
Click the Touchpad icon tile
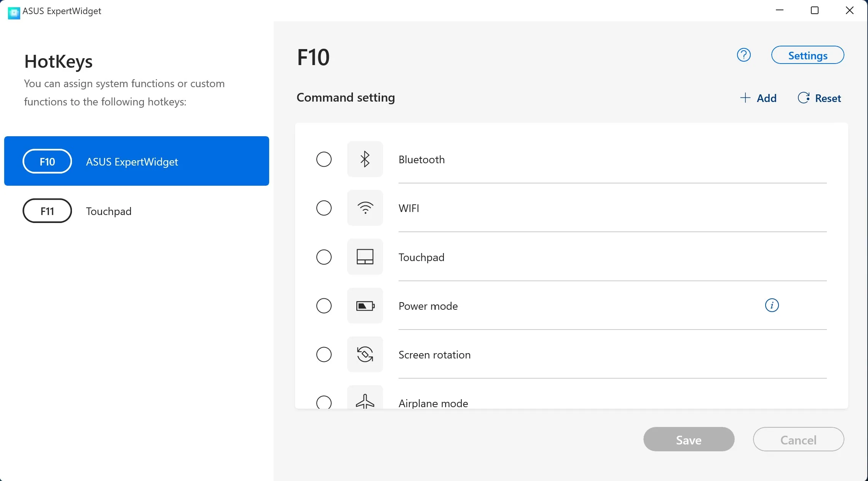click(x=365, y=257)
